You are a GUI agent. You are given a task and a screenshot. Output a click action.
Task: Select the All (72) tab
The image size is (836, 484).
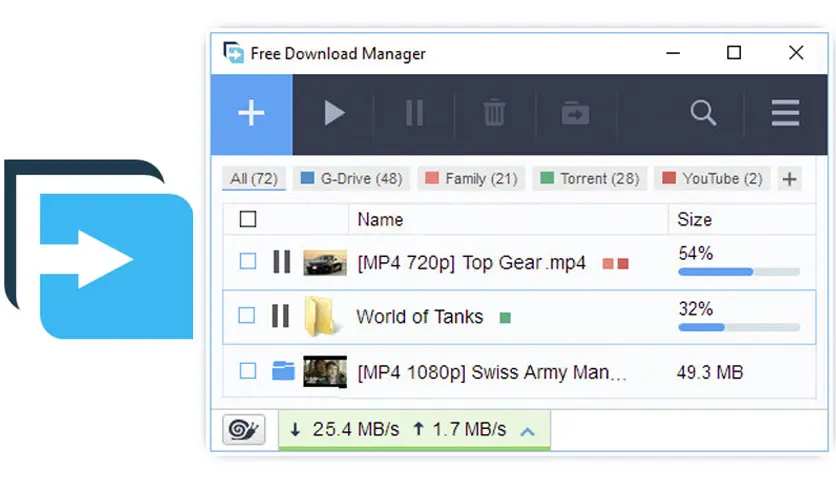(254, 179)
